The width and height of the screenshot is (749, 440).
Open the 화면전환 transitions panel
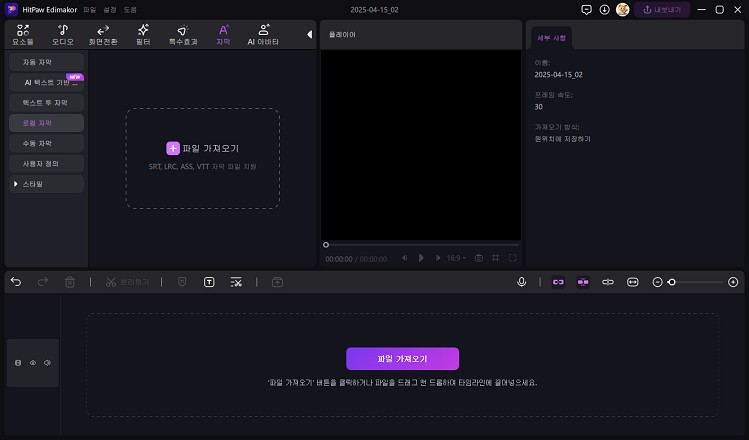[x=103, y=35]
